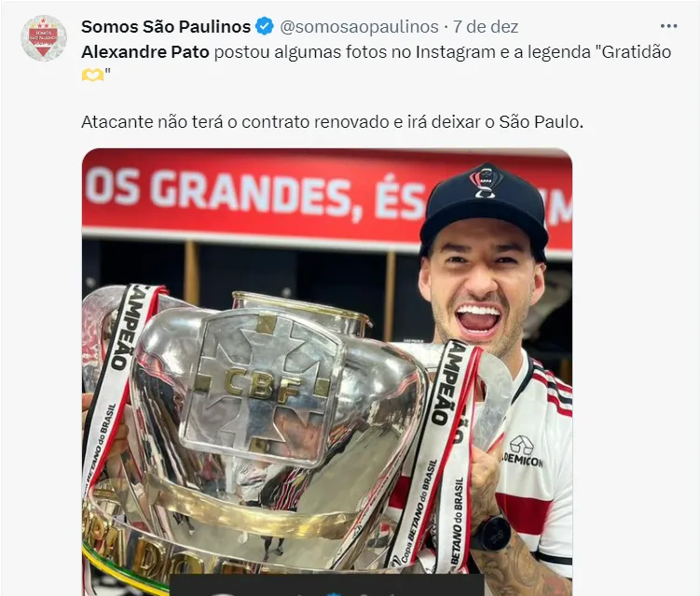Screen dimensions: 700x596
Task: Select the sentence "Atacante não terá o contrato renovado"
Action: (235, 122)
